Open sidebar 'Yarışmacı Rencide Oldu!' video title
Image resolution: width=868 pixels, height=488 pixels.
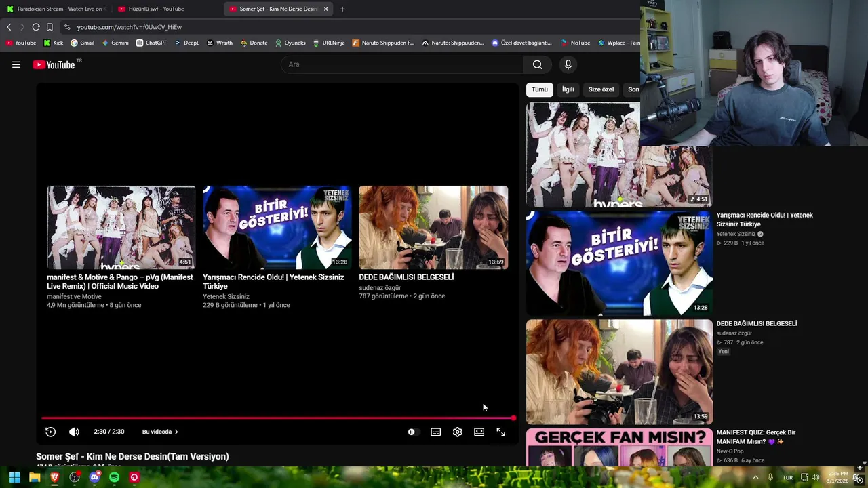click(x=765, y=220)
